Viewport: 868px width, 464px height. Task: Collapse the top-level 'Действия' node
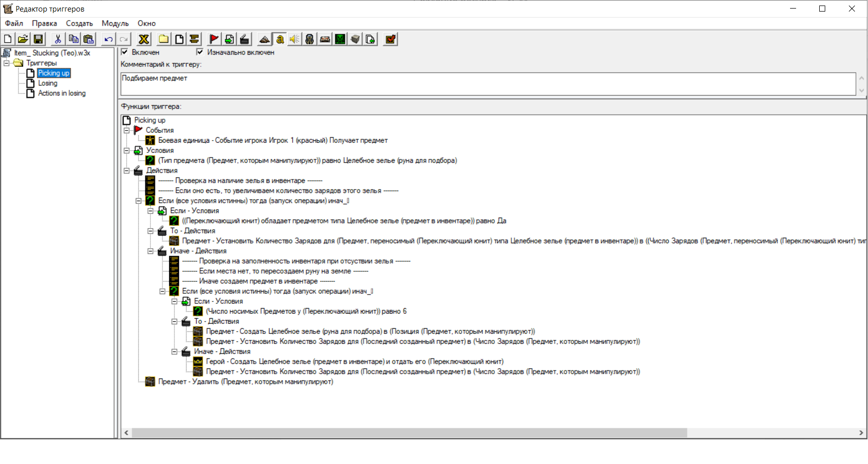tap(127, 170)
